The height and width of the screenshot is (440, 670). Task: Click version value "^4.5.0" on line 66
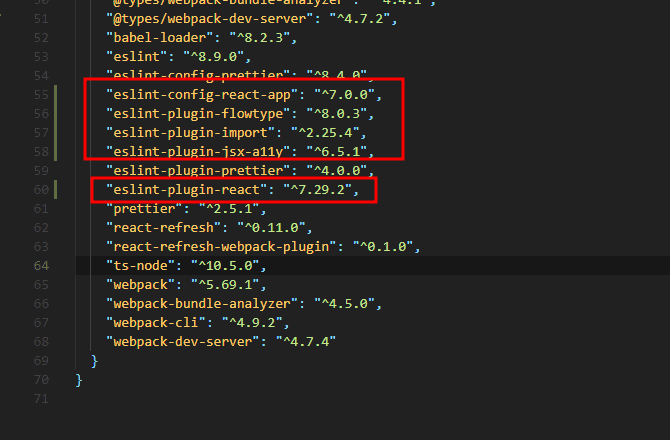344,304
